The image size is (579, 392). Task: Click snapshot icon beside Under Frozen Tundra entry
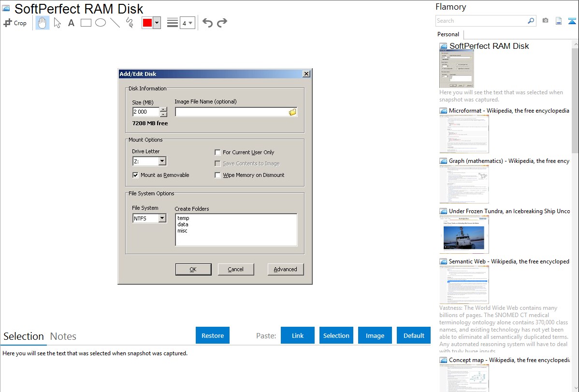[x=443, y=211]
